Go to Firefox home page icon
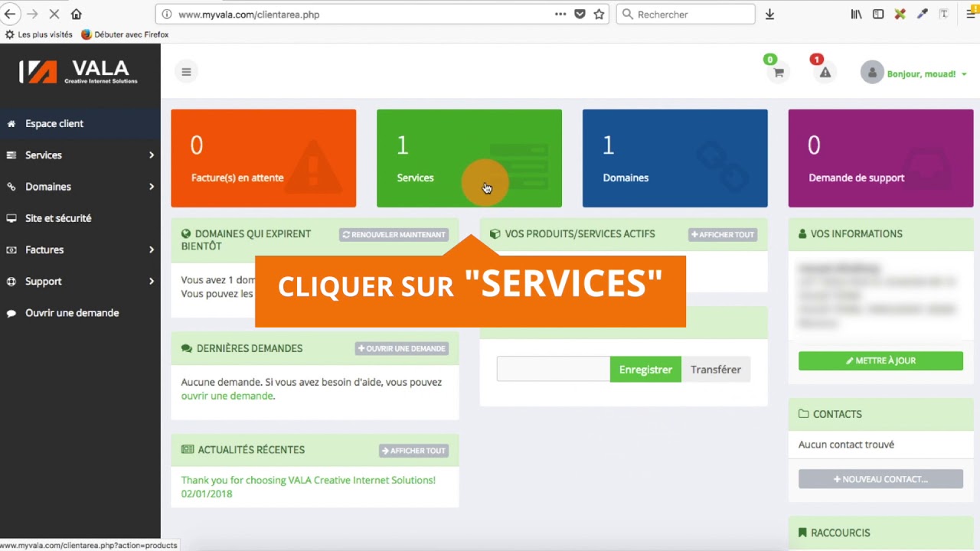980x551 pixels. coord(76,14)
